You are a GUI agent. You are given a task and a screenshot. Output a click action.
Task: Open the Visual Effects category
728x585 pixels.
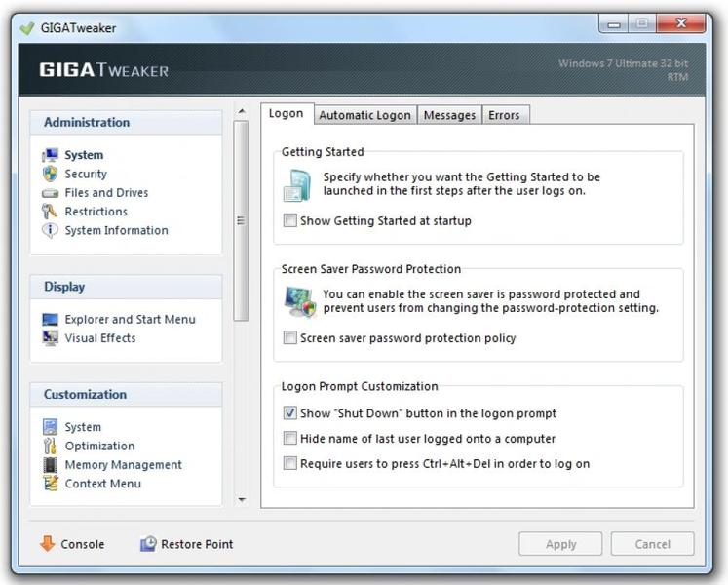point(100,338)
